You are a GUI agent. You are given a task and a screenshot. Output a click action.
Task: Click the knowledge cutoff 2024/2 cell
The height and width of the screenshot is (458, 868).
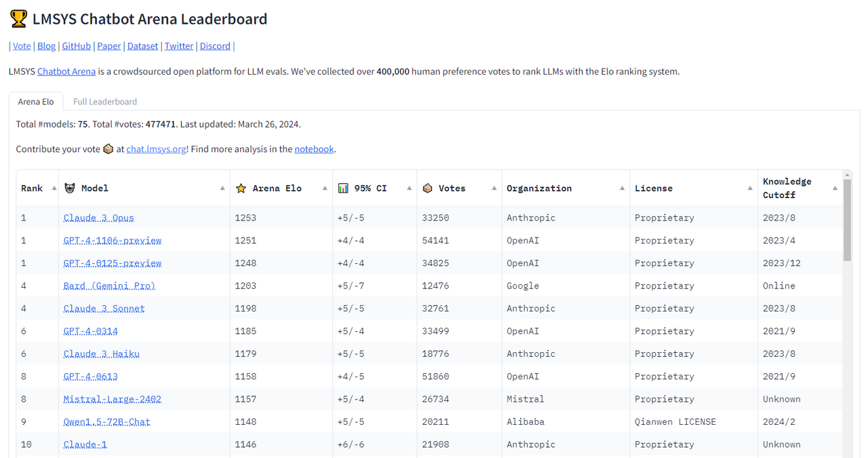[779, 421]
